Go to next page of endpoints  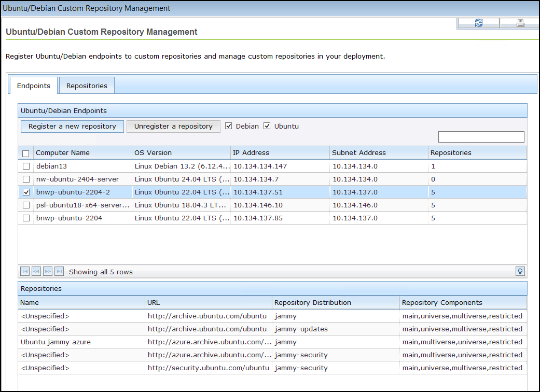tap(48, 272)
